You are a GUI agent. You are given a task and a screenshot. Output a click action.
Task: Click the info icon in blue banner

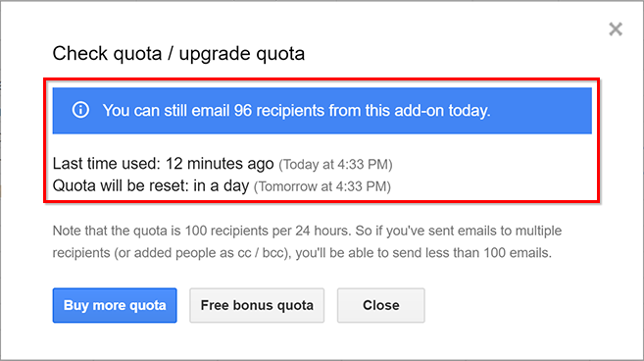tap(80, 110)
